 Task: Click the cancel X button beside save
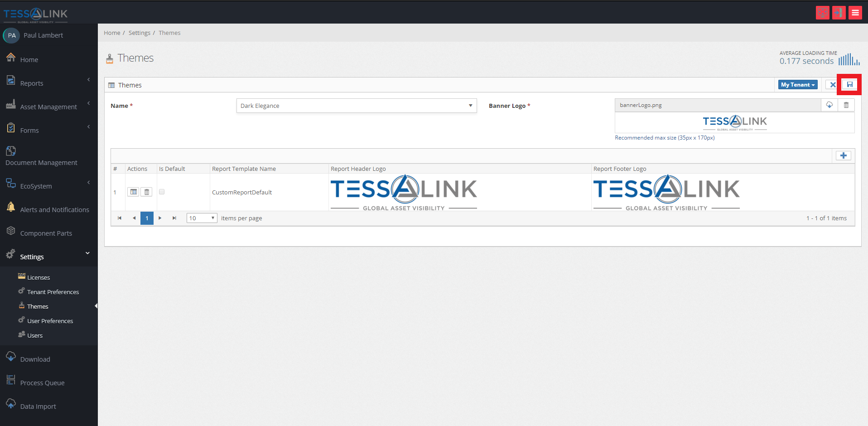833,85
